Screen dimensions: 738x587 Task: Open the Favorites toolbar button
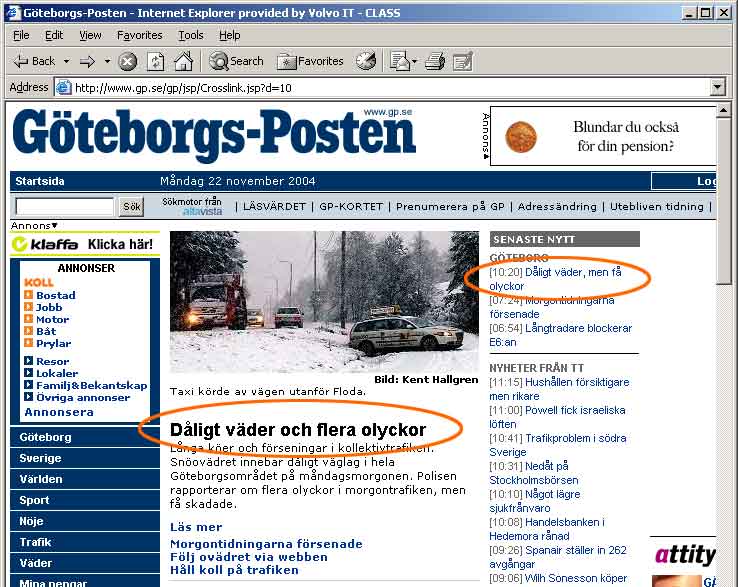coord(310,61)
